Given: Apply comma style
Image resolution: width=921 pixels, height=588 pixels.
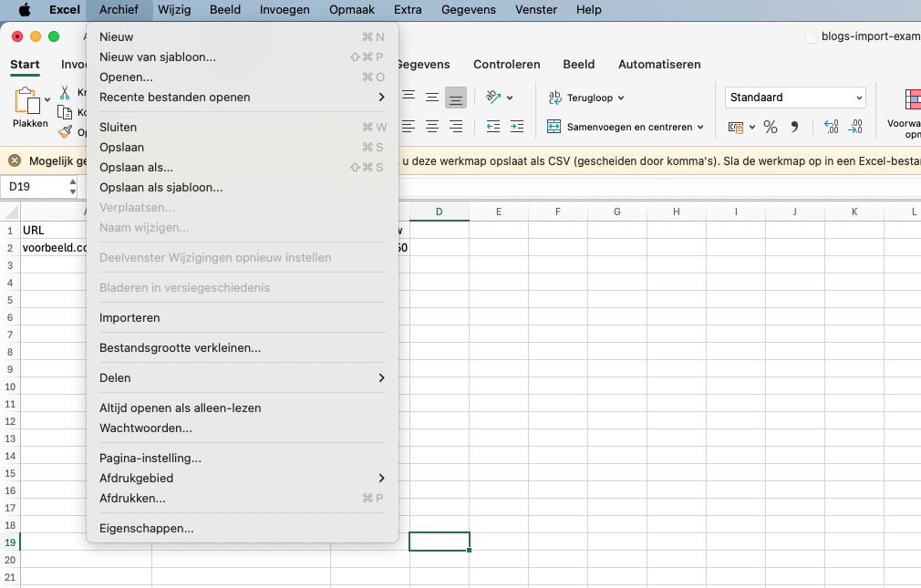Looking at the screenshot, I should [x=795, y=127].
